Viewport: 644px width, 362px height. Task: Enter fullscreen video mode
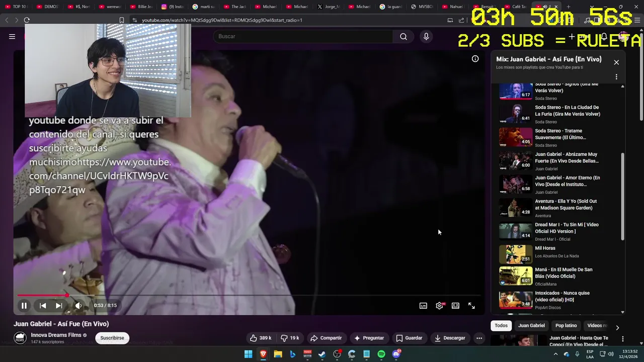[471, 306]
